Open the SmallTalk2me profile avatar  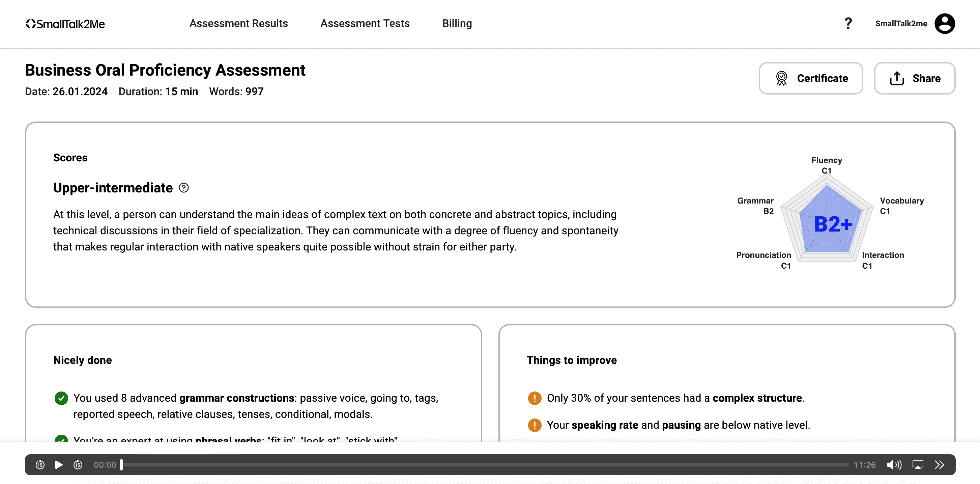pos(945,24)
